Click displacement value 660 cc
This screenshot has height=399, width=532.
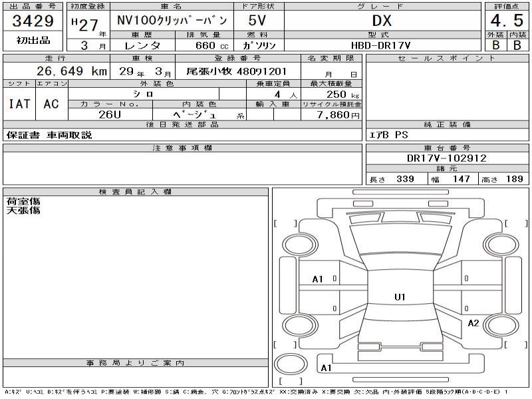click(212, 45)
